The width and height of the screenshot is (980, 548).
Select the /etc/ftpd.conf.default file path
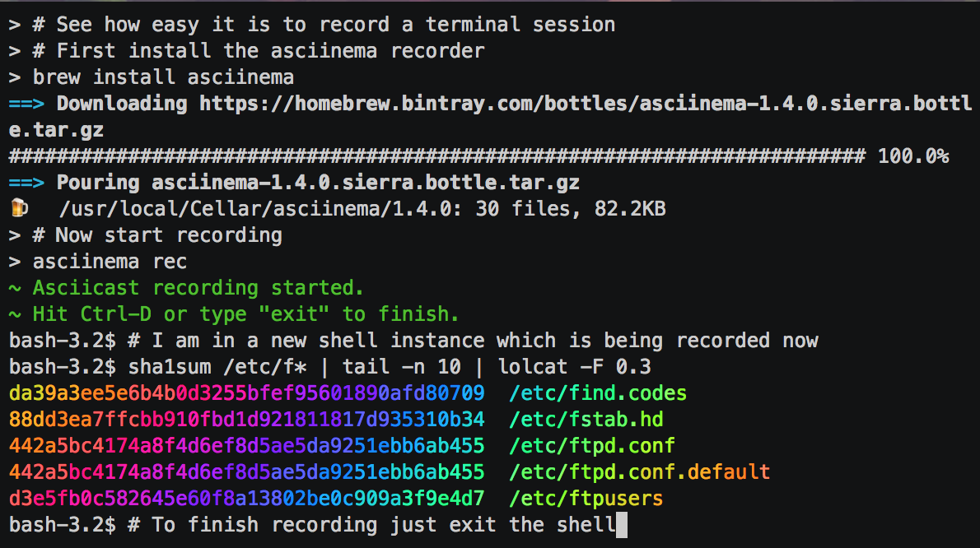(x=639, y=472)
